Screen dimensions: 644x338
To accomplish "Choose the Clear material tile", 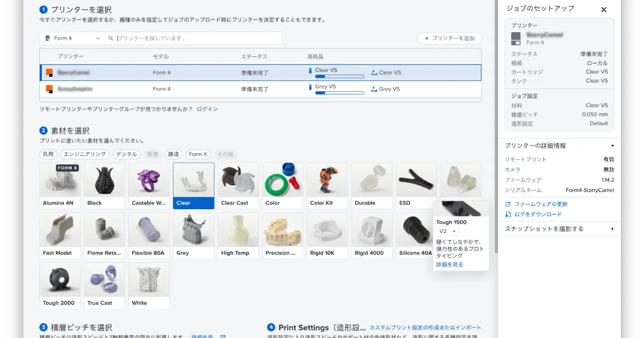I will coord(194,186).
